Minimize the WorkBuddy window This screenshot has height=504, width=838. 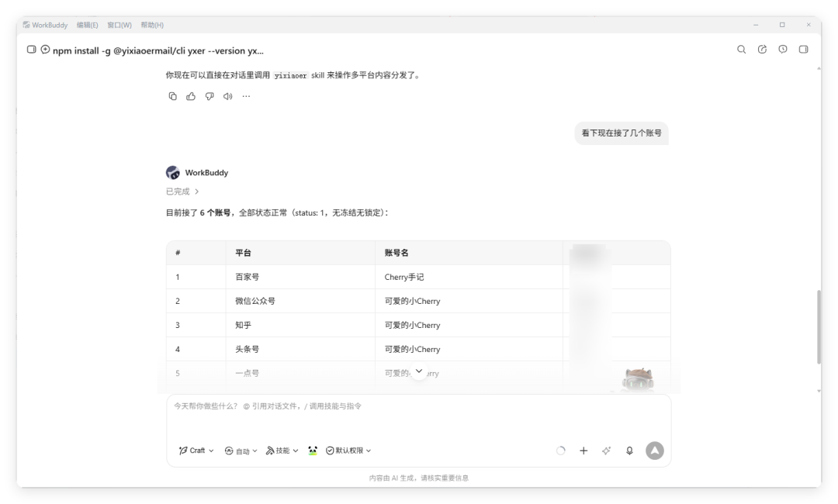point(756,25)
